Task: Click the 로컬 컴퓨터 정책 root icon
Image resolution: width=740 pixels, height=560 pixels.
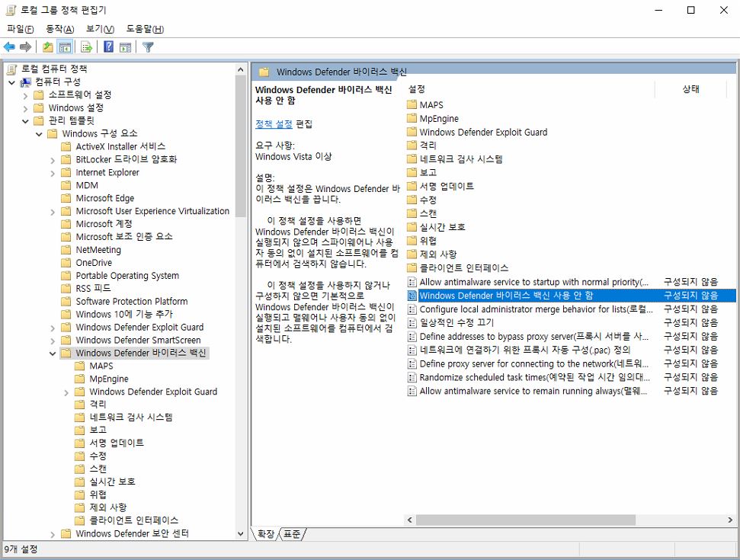Action: tap(11, 69)
